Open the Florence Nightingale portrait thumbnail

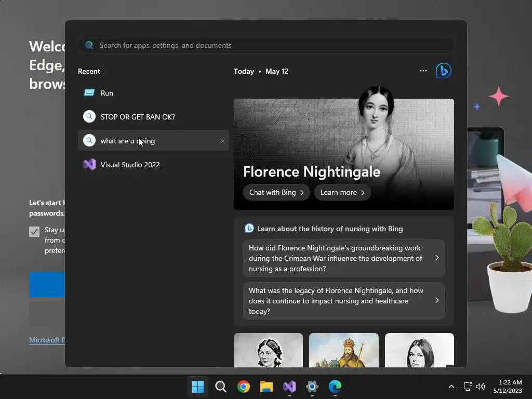coord(268,350)
